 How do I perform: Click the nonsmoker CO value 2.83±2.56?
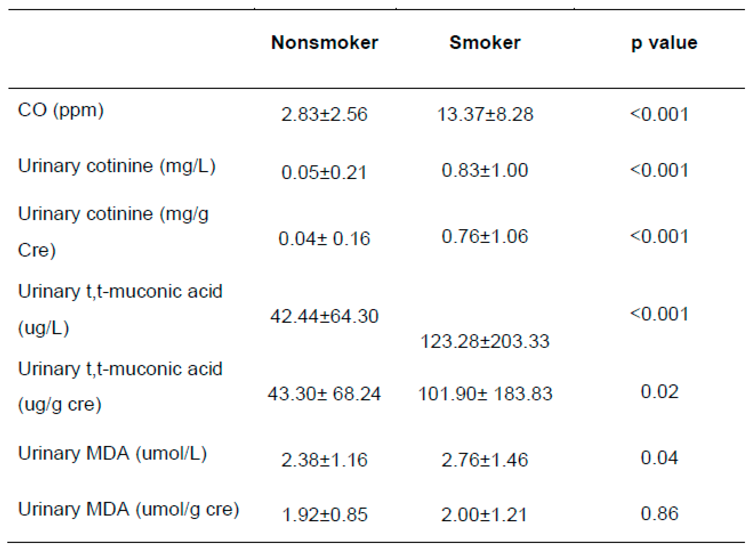(324, 114)
